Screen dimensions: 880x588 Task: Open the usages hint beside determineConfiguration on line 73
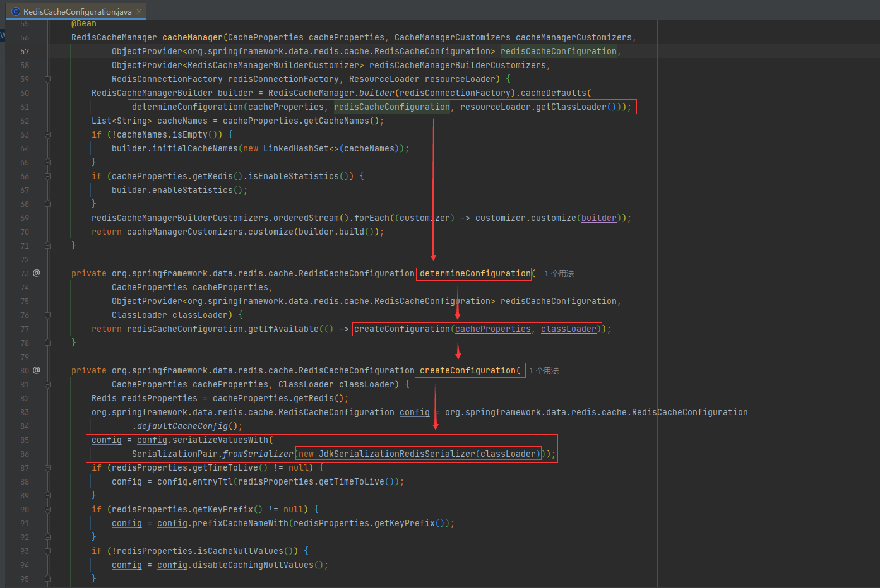tap(559, 274)
